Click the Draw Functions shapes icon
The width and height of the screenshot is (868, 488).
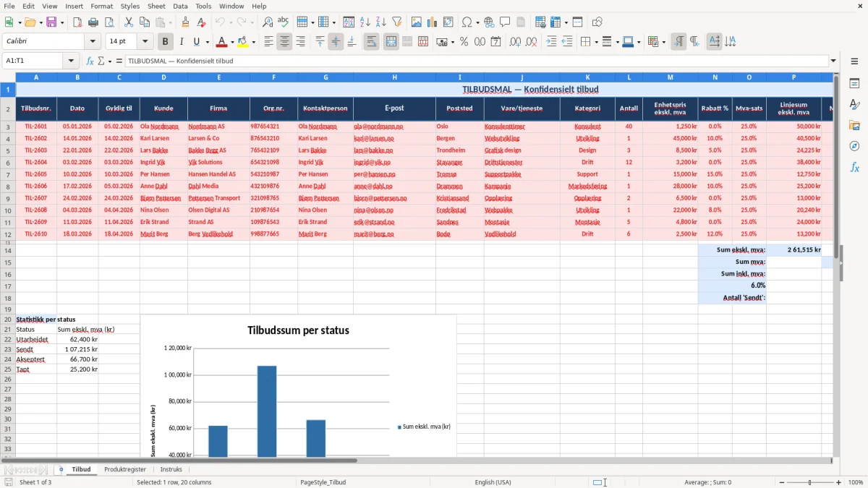pyautogui.click(x=597, y=22)
